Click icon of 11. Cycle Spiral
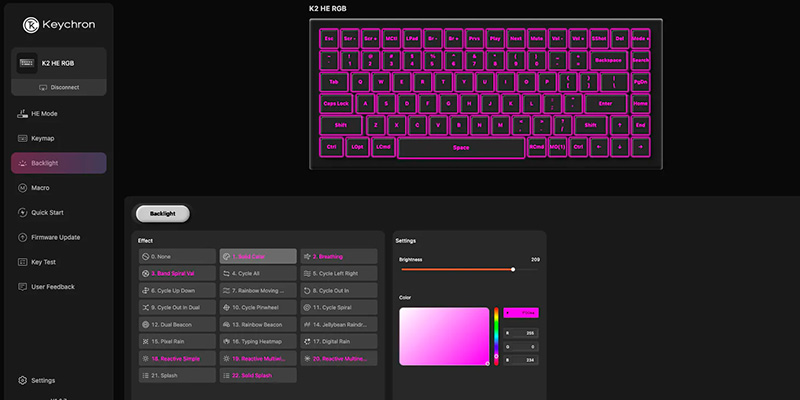The width and height of the screenshot is (800, 400). coord(307,308)
